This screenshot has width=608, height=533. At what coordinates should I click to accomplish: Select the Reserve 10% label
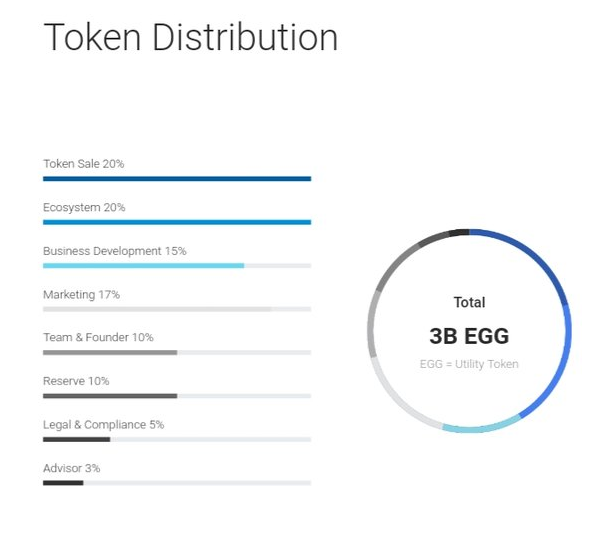(x=76, y=381)
